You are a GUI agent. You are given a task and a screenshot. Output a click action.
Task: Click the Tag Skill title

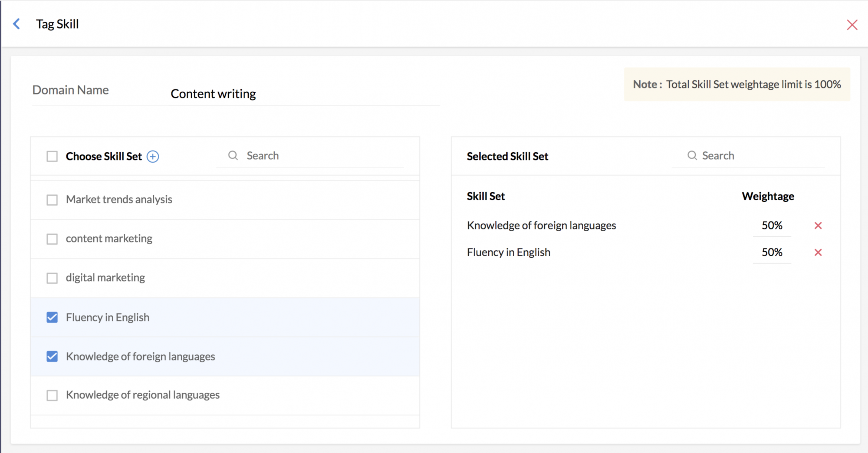57,24
